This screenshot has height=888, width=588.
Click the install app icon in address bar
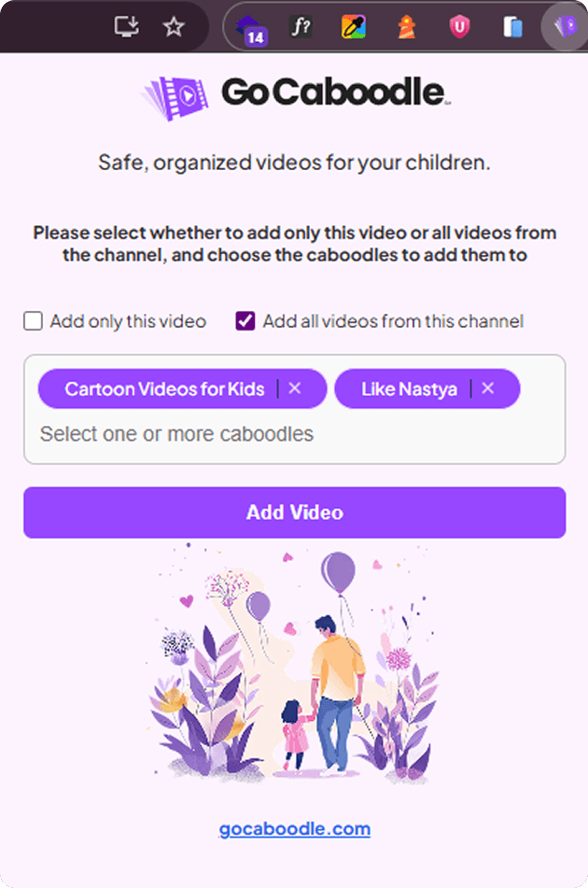(x=126, y=26)
